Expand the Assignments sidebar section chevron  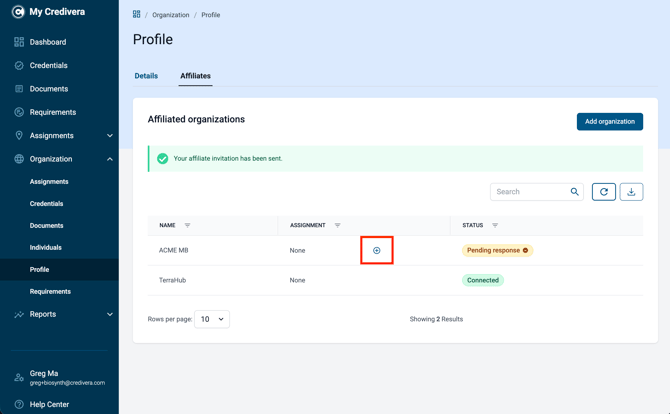coord(110,135)
